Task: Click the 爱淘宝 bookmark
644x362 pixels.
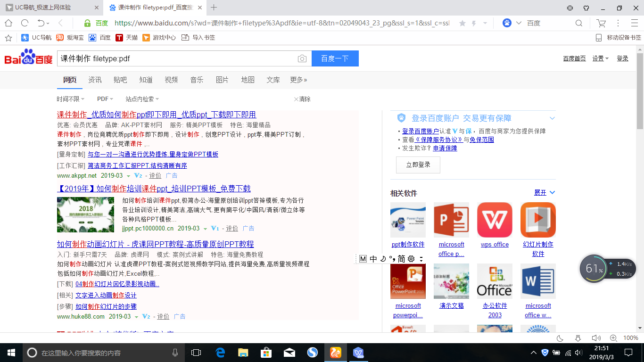Action: pyautogui.click(x=70, y=38)
